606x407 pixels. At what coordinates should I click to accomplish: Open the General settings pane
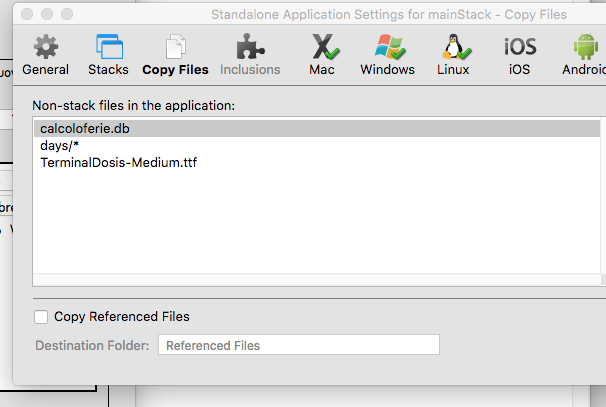(x=45, y=55)
